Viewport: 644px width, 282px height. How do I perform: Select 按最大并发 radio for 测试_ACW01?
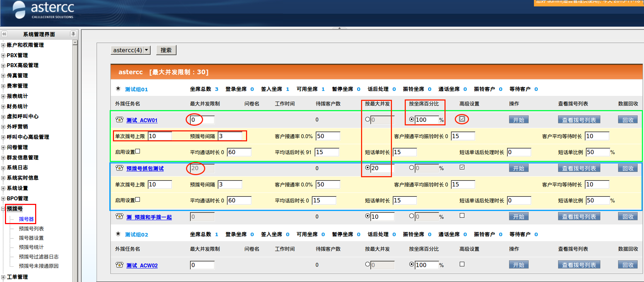pos(367,119)
